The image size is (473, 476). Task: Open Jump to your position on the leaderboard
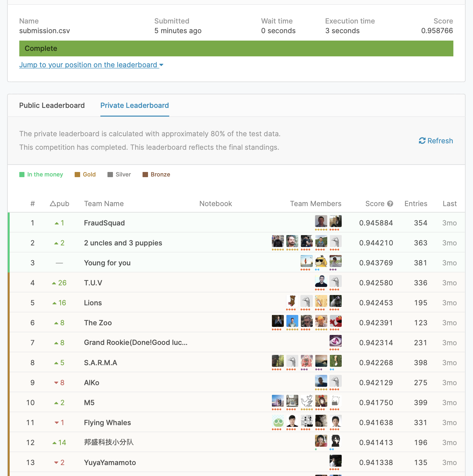88,65
